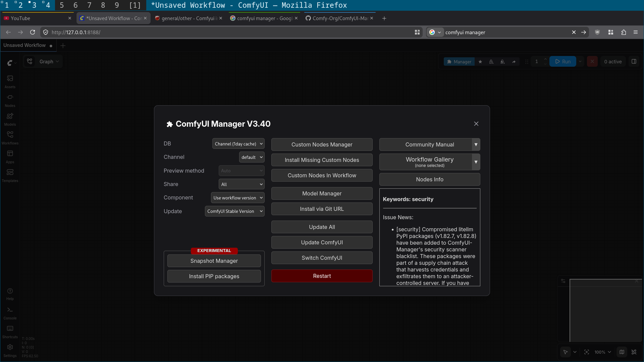
Task: Open the Model Manager
Action: (x=322, y=193)
